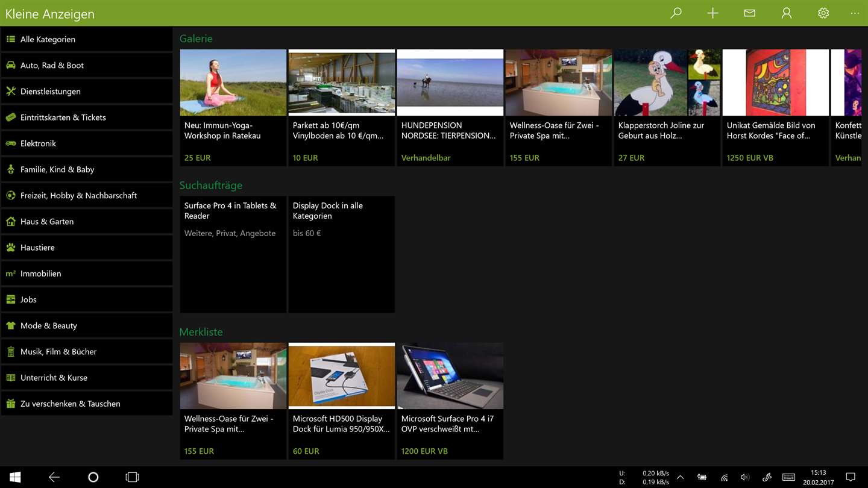Click the child icon for Familie, Kind & Baby
The image size is (868, 488).
tap(11, 169)
